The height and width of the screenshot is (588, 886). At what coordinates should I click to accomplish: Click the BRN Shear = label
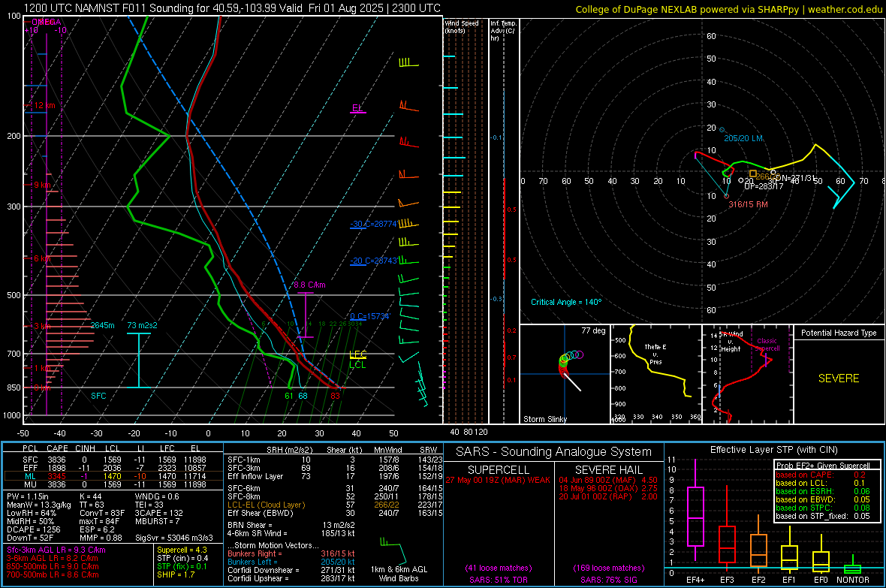click(x=250, y=525)
